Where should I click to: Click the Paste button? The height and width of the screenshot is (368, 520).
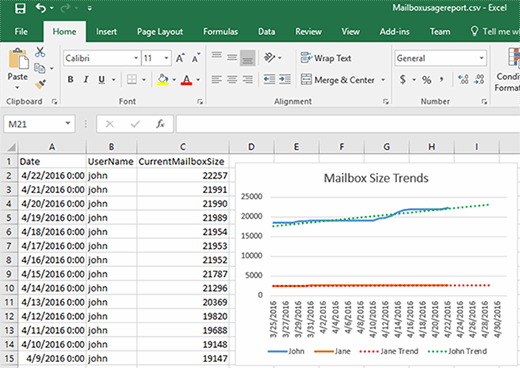(18, 64)
